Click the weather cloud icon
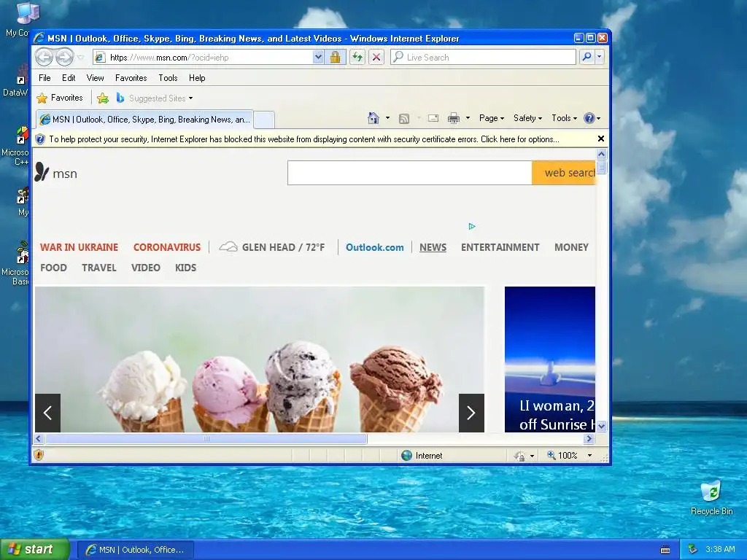The image size is (747, 560). click(x=228, y=246)
